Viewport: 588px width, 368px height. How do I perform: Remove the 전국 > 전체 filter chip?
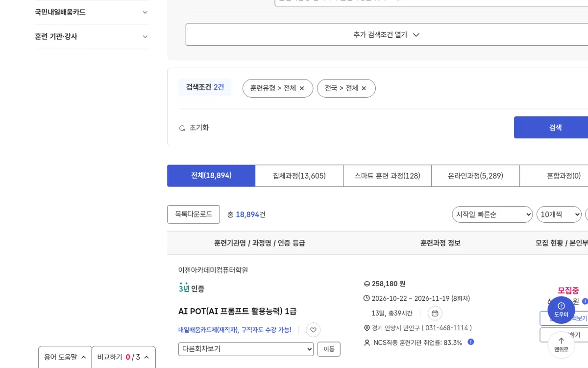click(x=364, y=88)
